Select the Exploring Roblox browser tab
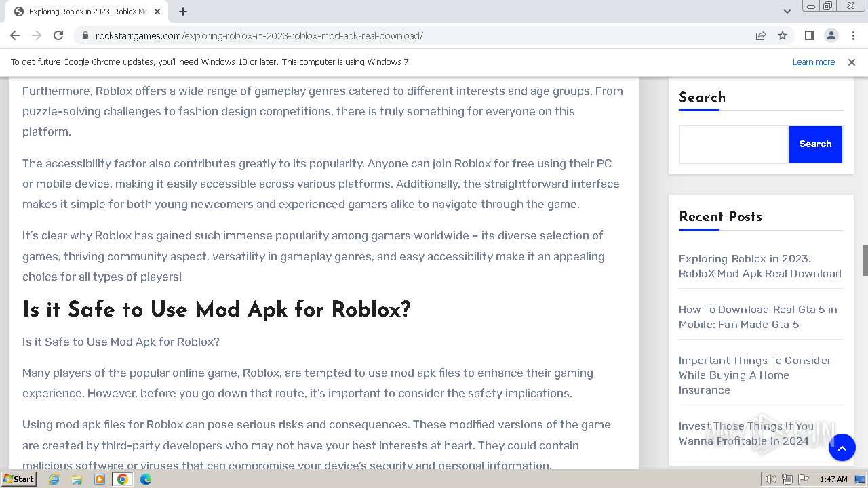 pyautogui.click(x=87, y=12)
